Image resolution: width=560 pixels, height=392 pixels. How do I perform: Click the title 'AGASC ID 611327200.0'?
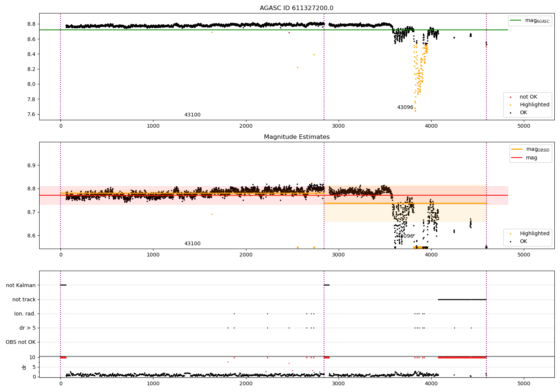(296, 8)
